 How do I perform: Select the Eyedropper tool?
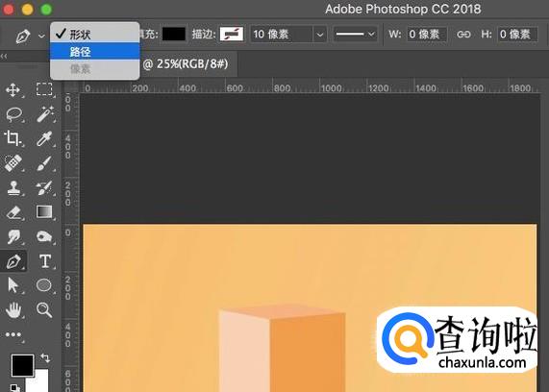[x=44, y=138]
